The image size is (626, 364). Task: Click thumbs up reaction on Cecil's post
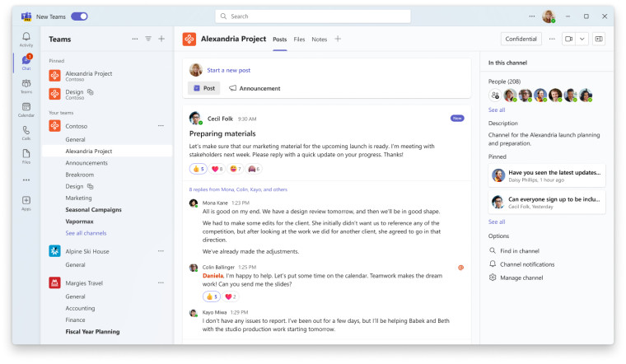[199, 169]
